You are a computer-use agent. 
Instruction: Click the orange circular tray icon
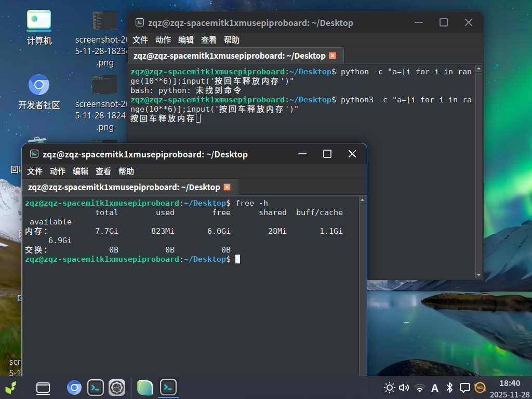tap(480, 388)
